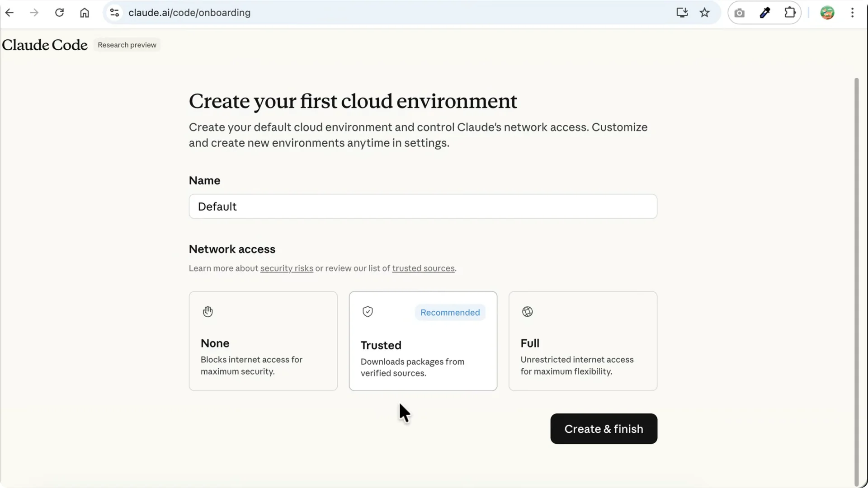
Task: Click the globe icon on the Full card
Action: 528,312
